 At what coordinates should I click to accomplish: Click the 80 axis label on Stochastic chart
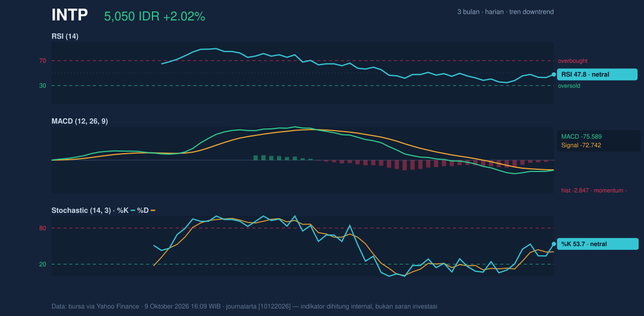[x=42, y=228]
